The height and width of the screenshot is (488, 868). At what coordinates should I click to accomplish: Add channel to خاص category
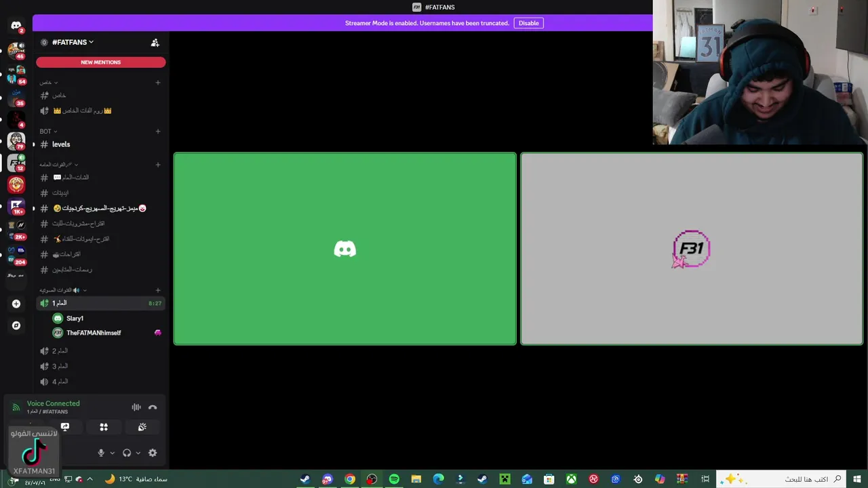(158, 83)
